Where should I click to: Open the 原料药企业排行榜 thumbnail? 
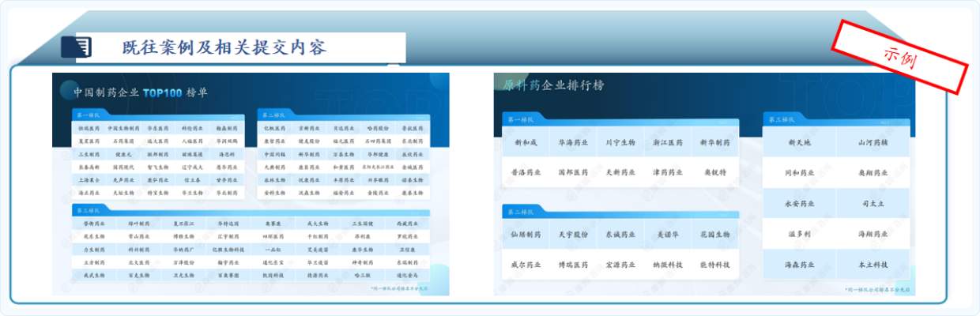pos(704,184)
